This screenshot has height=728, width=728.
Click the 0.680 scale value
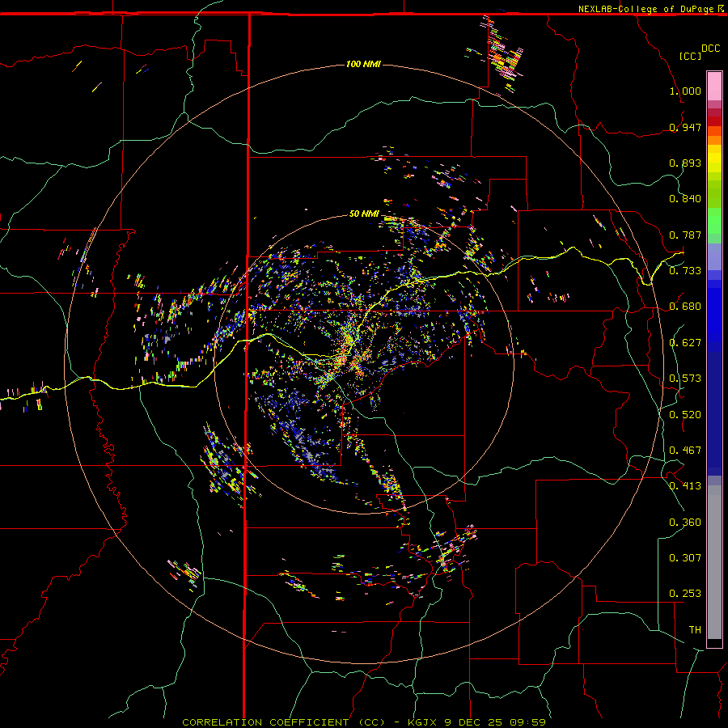[x=685, y=307]
